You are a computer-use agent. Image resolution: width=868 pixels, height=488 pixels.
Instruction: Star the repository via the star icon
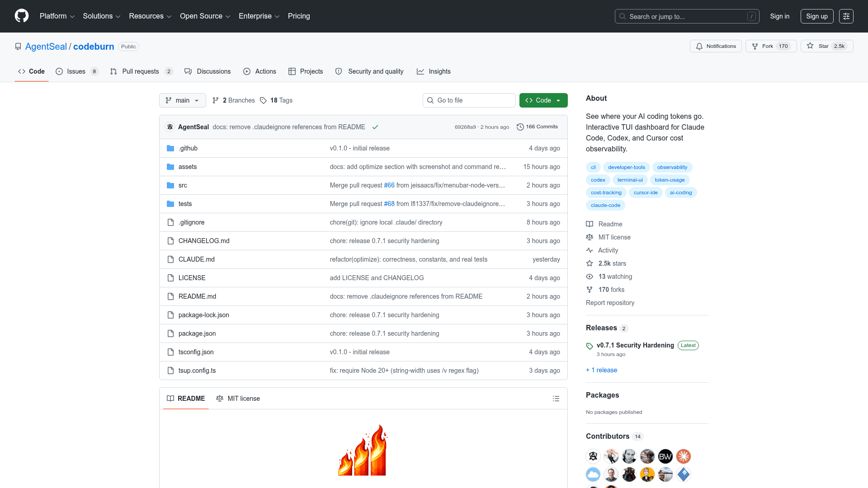pos(811,46)
